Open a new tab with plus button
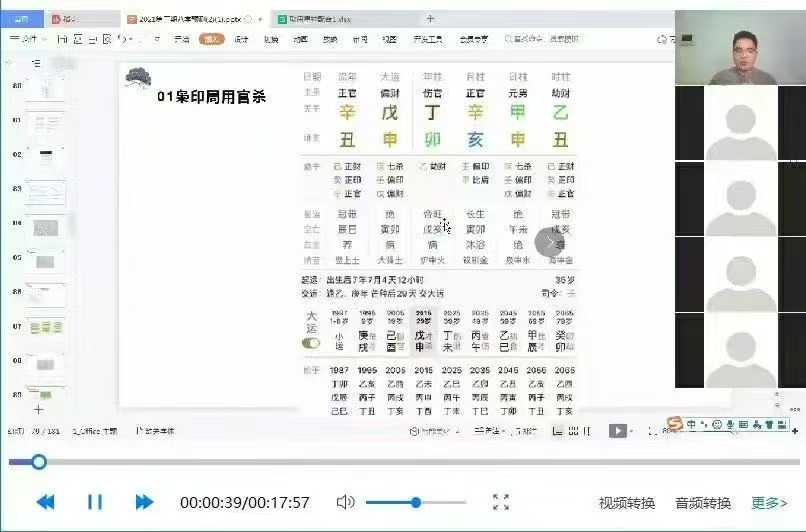806x532 pixels. [x=430, y=18]
